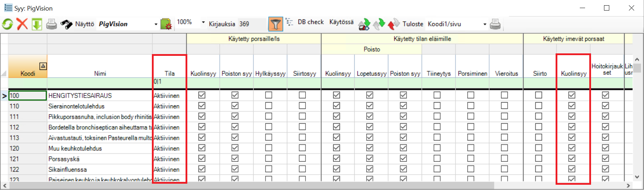Screen dimensions: 644x190
Task: Click the red X delete icon
Action: [22, 24]
